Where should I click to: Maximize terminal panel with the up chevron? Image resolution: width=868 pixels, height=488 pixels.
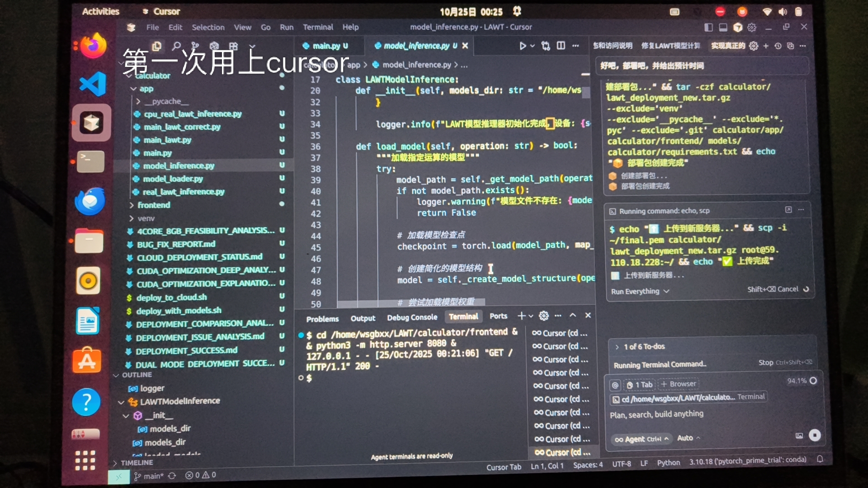[573, 315]
